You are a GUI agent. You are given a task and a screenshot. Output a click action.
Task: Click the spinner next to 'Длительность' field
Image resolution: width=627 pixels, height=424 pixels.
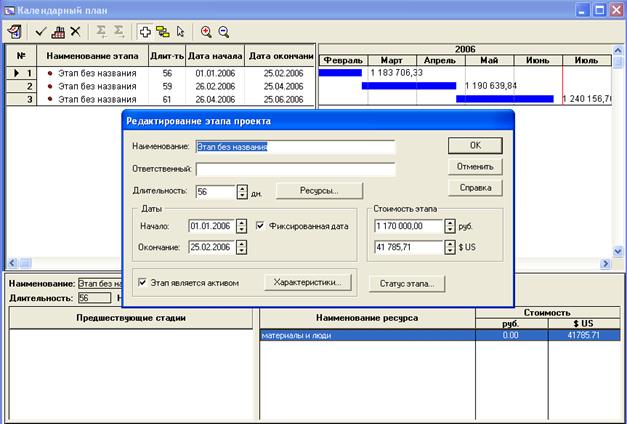tap(243, 191)
